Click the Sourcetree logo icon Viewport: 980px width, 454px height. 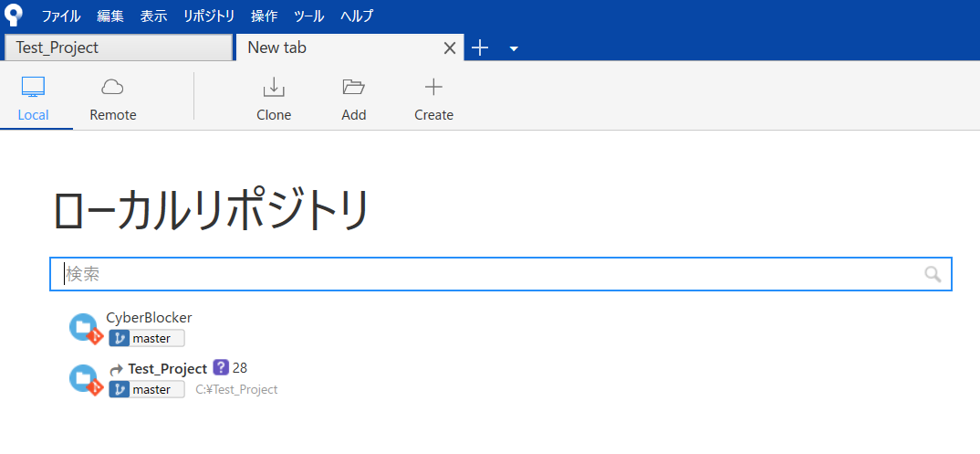(x=14, y=16)
